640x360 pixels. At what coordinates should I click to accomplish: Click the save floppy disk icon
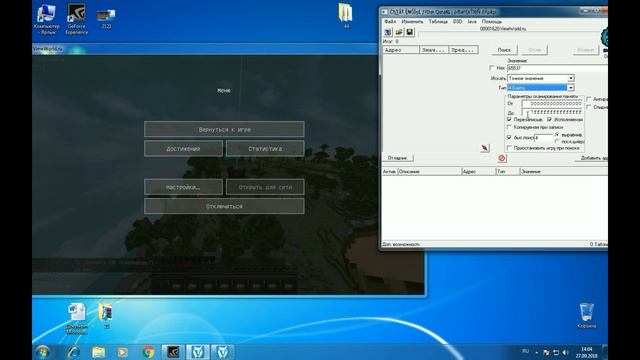coord(410,32)
